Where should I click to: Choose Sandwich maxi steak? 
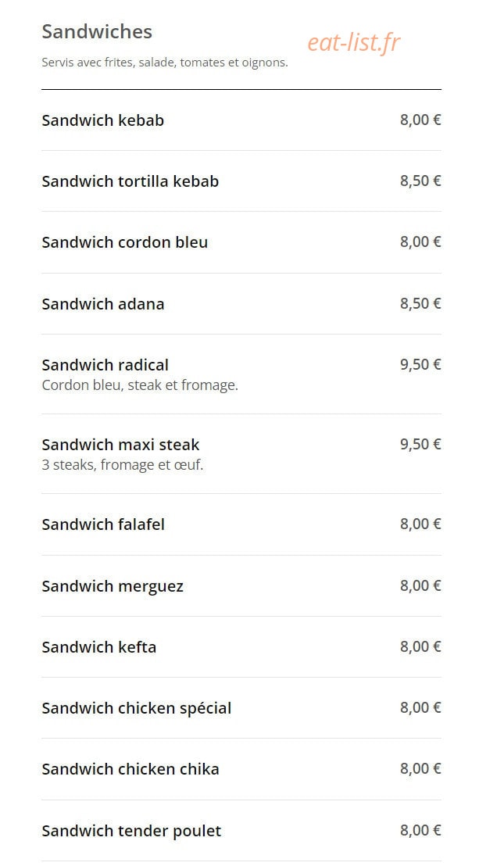tap(120, 445)
